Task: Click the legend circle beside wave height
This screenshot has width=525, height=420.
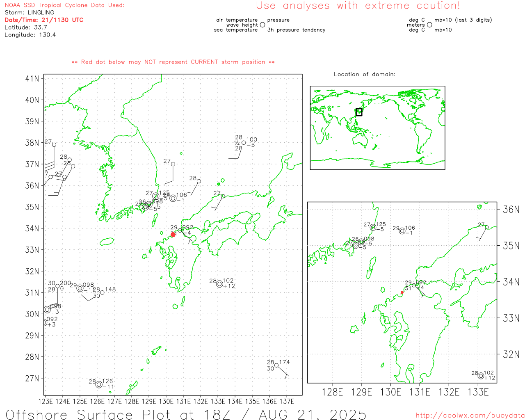Action: pos(262,25)
